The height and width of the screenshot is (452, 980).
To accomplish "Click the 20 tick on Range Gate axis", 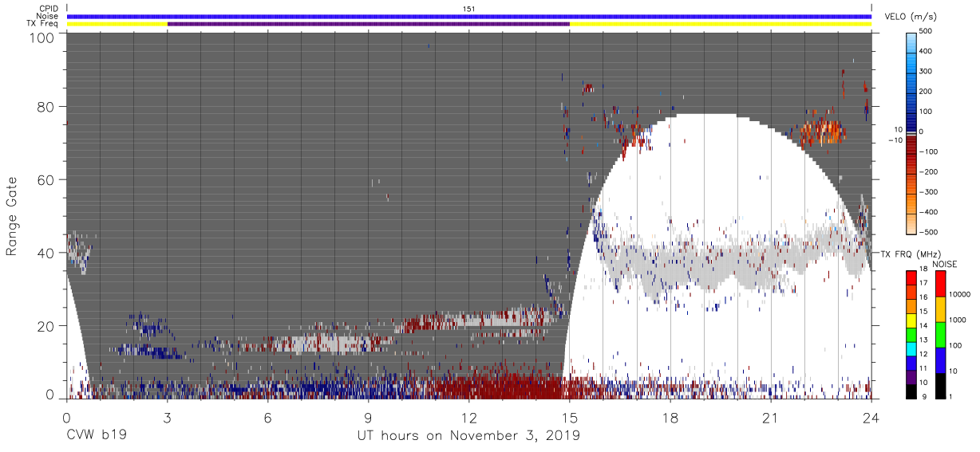I will pyautogui.click(x=45, y=325).
